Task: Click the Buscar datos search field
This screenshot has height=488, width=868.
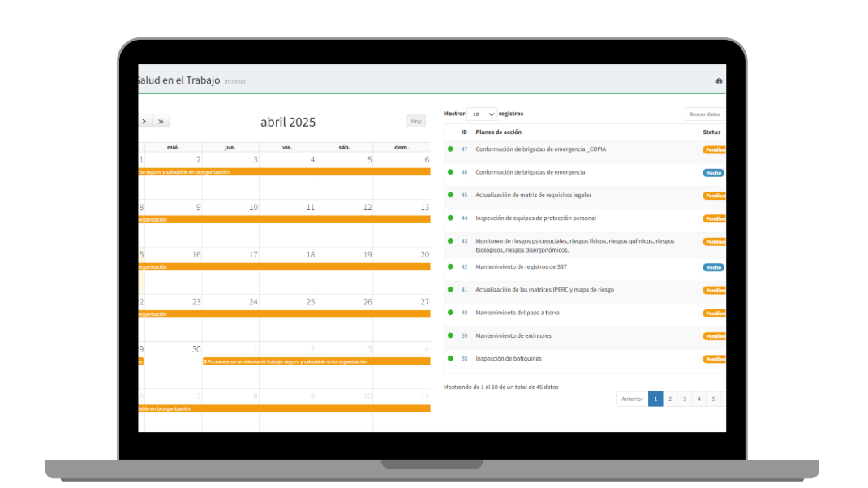Action: tap(704, 114)
